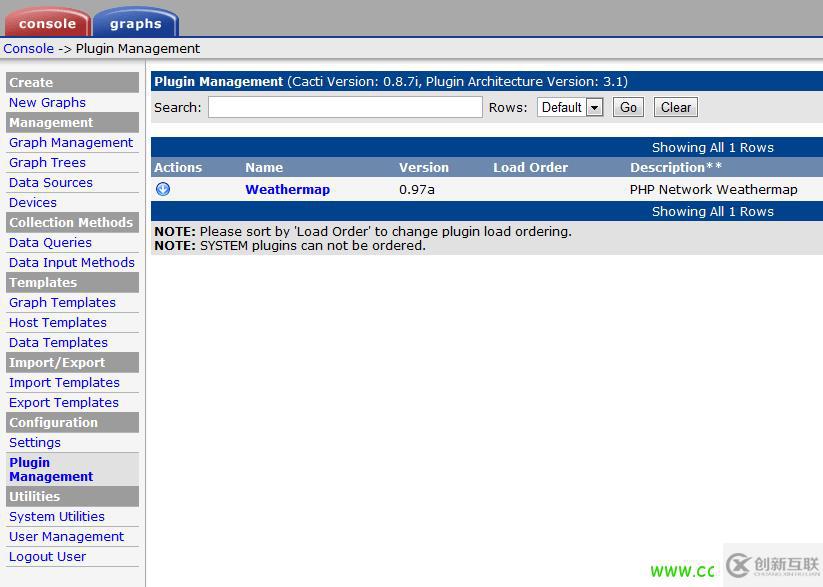Open Host Templates in the sidebar
The height and width of the screenshot is (587, 823).
(58, 322)
